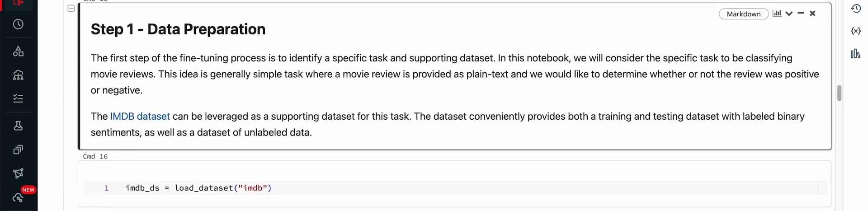Minimize the Step 1 markdown cell
The width and height of the screenshot is (868, 211).
801,14
